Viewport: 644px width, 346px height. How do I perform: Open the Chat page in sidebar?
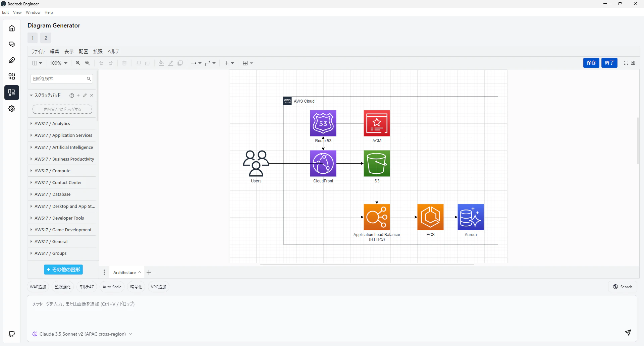coord(12,44)
